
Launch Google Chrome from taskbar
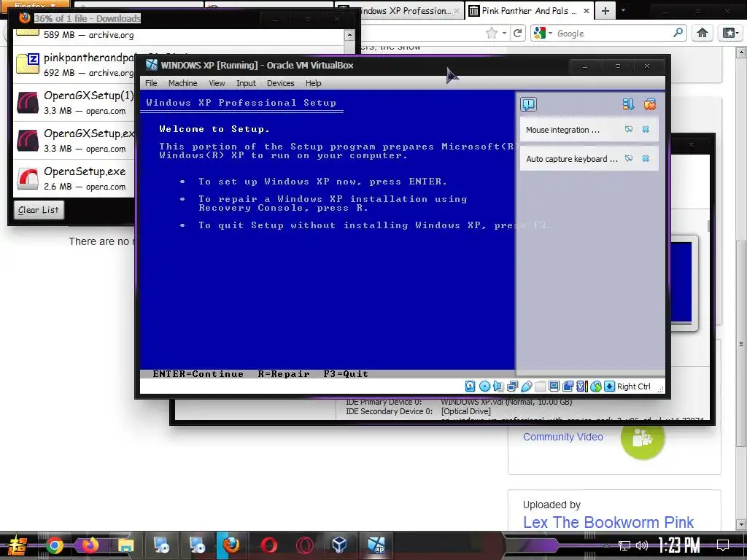54,545
